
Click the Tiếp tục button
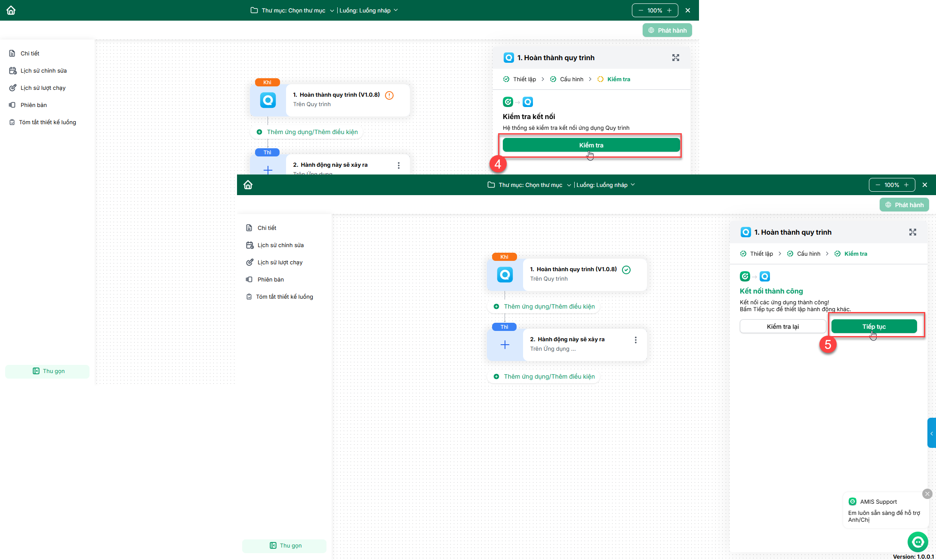(874, 326)
